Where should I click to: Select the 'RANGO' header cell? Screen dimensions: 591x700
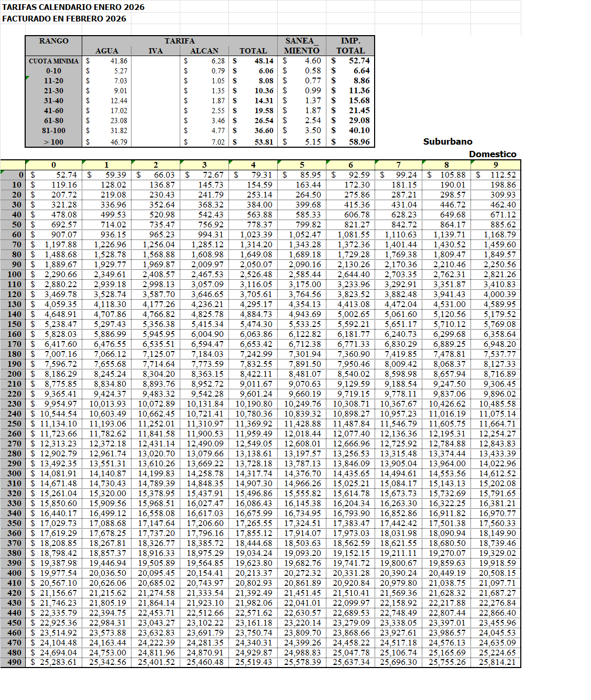pyautogui.click(x=53, y=41)
